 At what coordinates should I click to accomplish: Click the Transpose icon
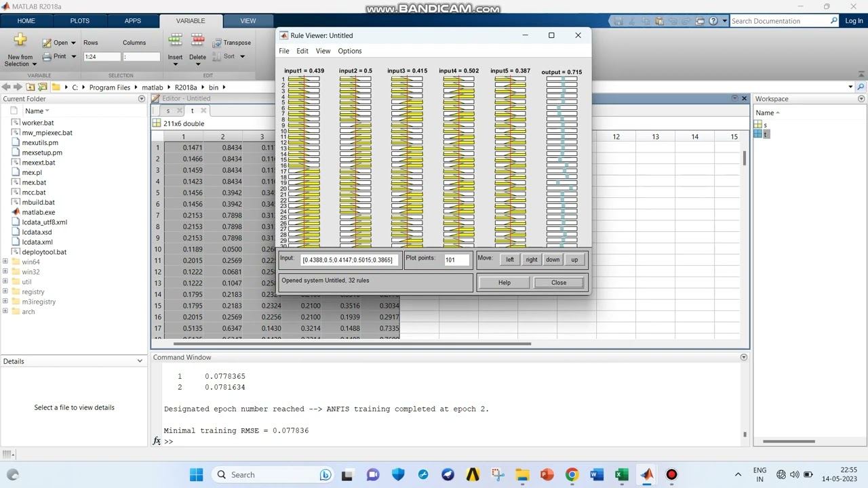click(217, 43)
